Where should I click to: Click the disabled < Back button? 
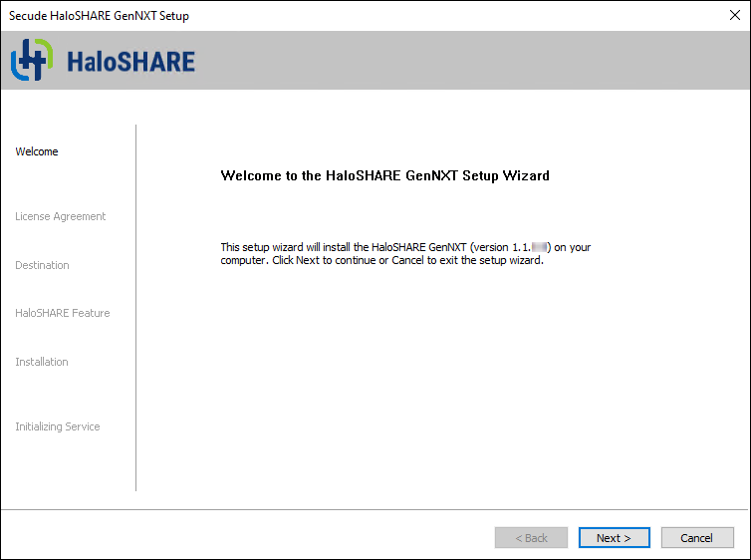[531, 537]
